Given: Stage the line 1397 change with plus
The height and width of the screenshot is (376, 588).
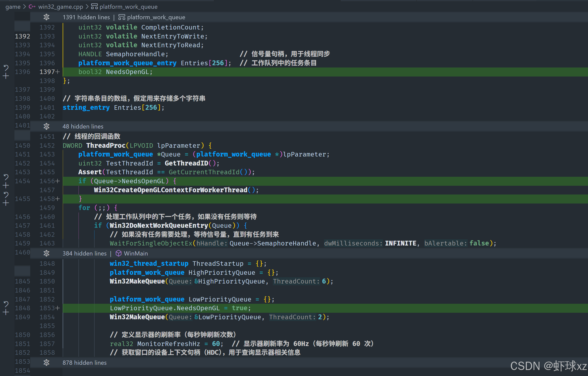Looking at the screenshot, I should pyautogui.click(x=6, y=76).
